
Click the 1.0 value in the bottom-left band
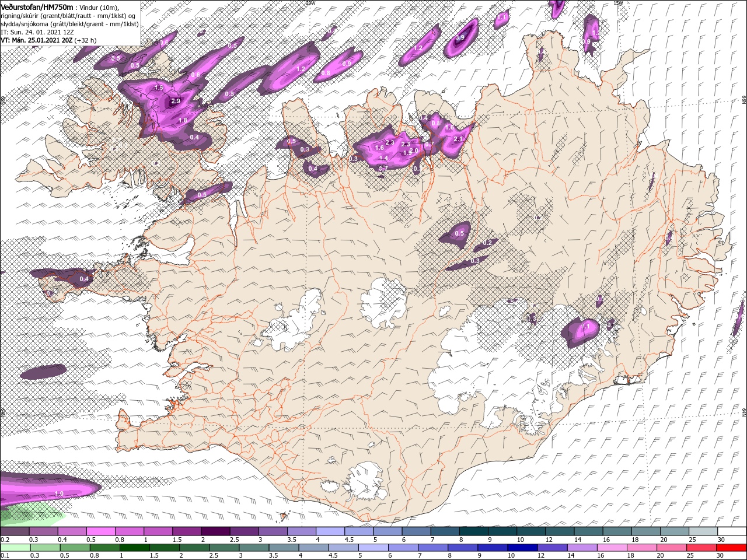tap(59, 494)
